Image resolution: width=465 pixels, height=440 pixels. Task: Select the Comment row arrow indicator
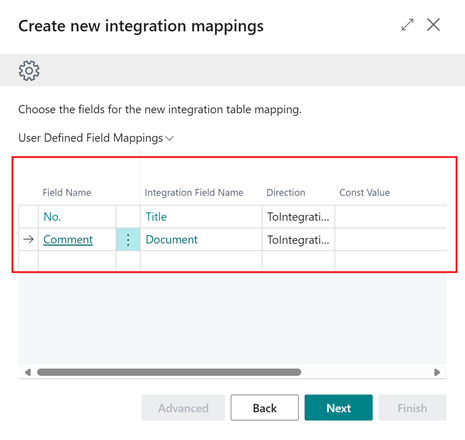pos(28,239)
